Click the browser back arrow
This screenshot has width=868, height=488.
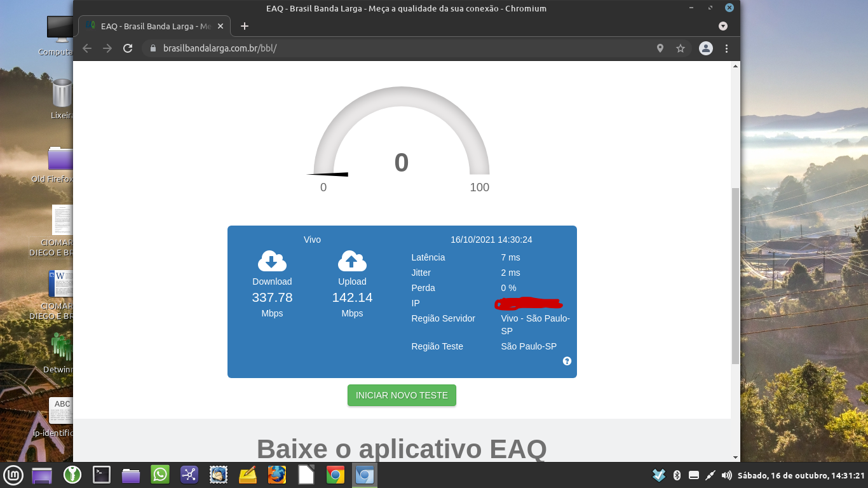[x=87, y=48]
